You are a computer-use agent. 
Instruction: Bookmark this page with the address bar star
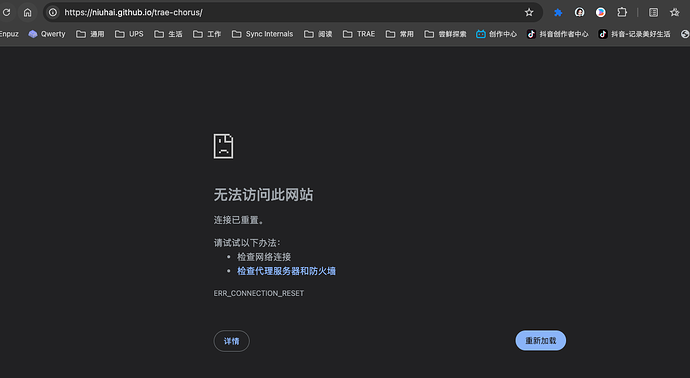point(529,12)
